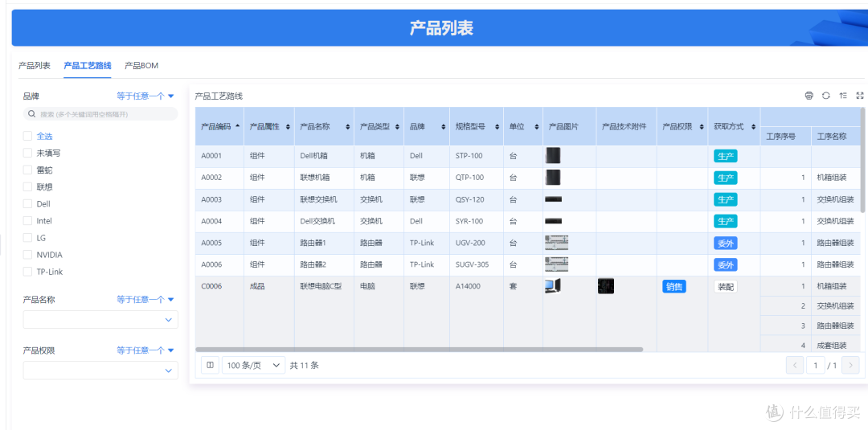Sort by 获取方式 column arrows
868x430 pixels.
pyautogui.click(x=754, y=127)
